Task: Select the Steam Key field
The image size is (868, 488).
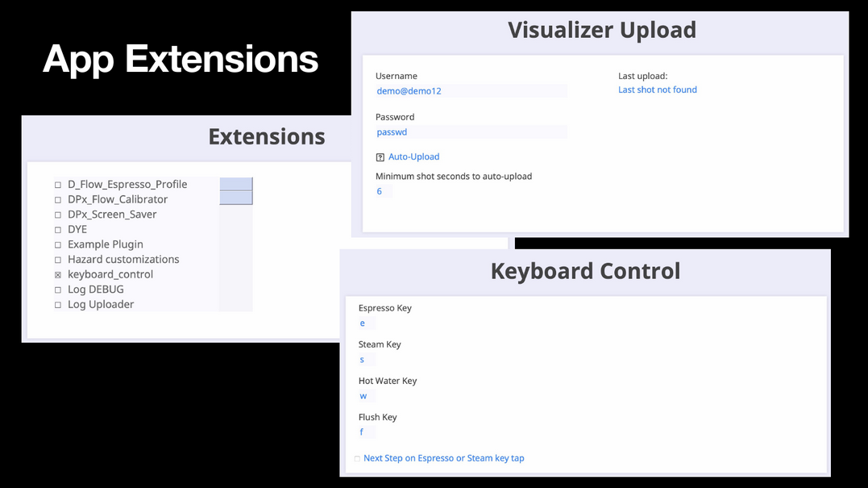Action: click(367, 360)
